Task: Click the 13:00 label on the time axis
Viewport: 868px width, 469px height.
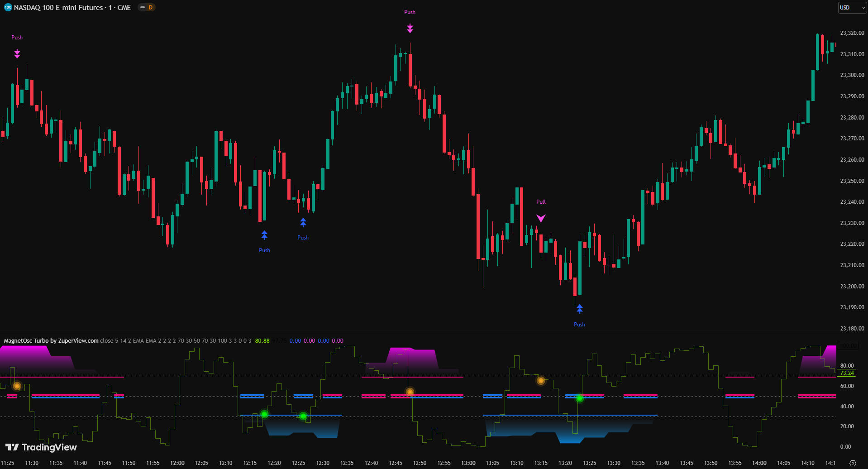Action: pyautogui.click(x=468, y=463)
